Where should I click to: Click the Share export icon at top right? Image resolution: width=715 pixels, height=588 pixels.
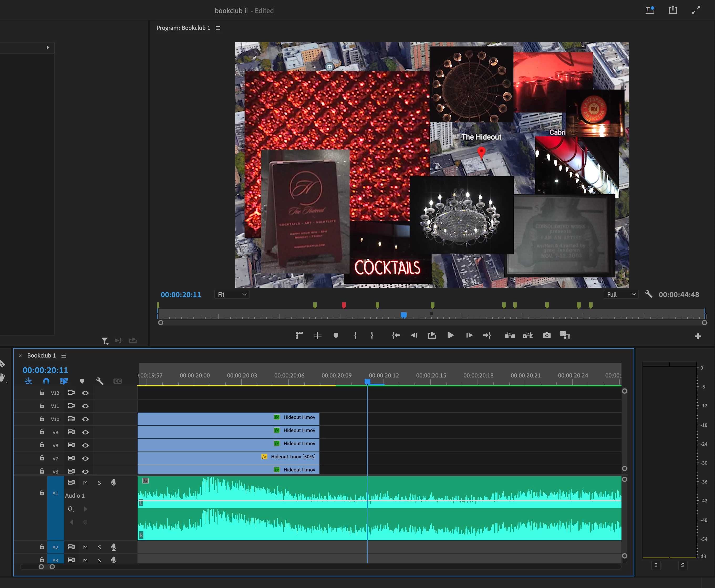[x=673, y=10]
